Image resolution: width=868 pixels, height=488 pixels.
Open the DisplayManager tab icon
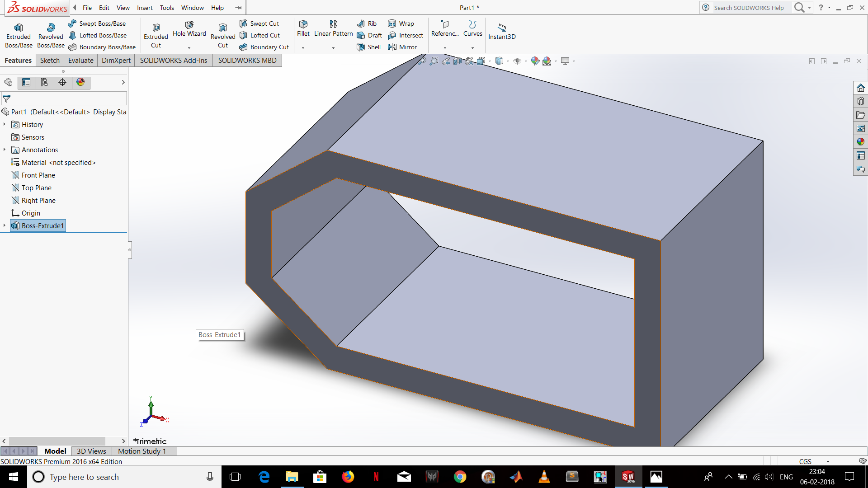pyautogui.click(x=80, y=82)
